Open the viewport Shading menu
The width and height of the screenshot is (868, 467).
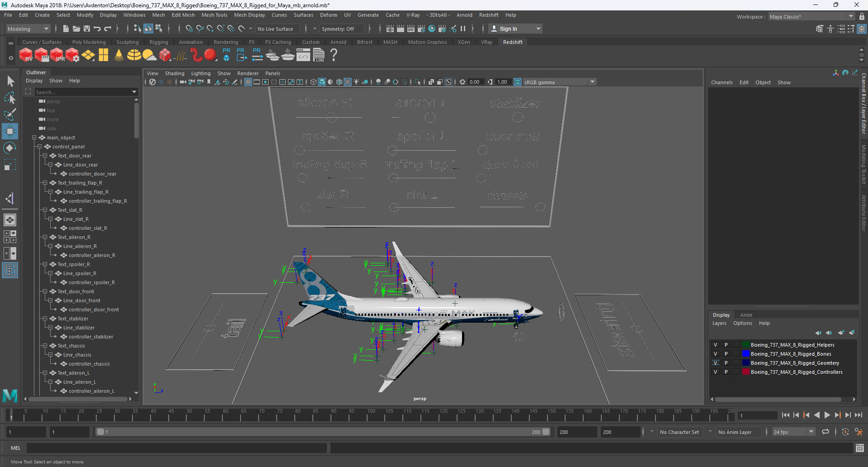(x=175, y=73)
